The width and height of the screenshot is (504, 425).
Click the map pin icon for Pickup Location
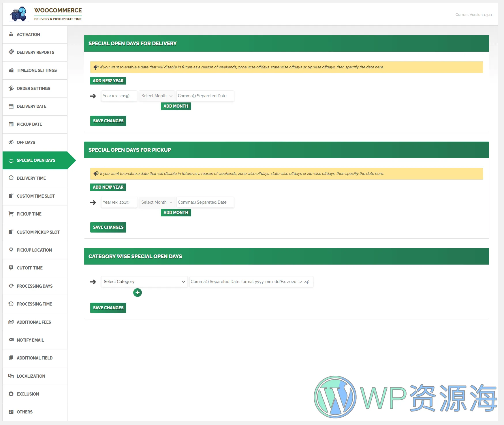pos(11,250)
